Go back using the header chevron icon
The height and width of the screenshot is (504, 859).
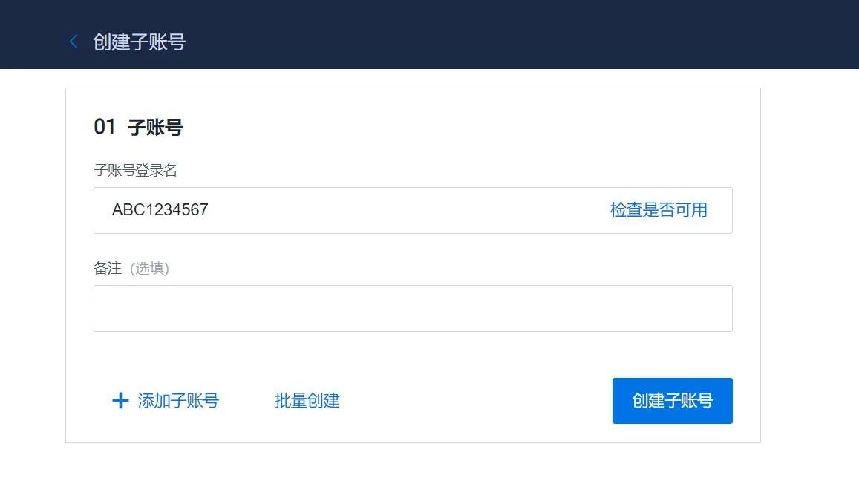click(x=74, y=42)
